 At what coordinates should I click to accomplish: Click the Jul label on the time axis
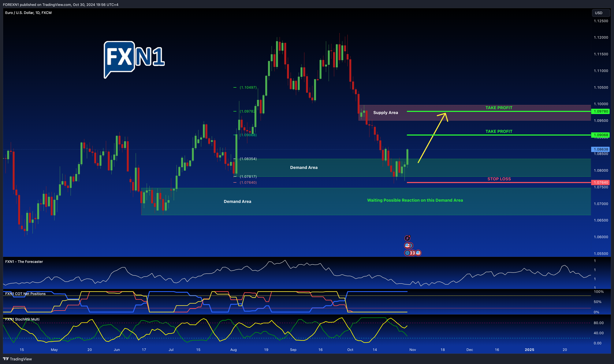pyautogui.click(x=171, y=349)
